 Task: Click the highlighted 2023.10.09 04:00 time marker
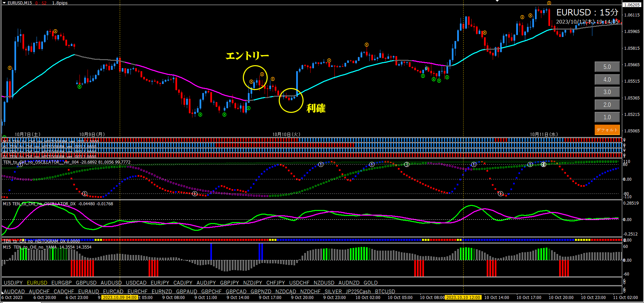click(120, 298)
